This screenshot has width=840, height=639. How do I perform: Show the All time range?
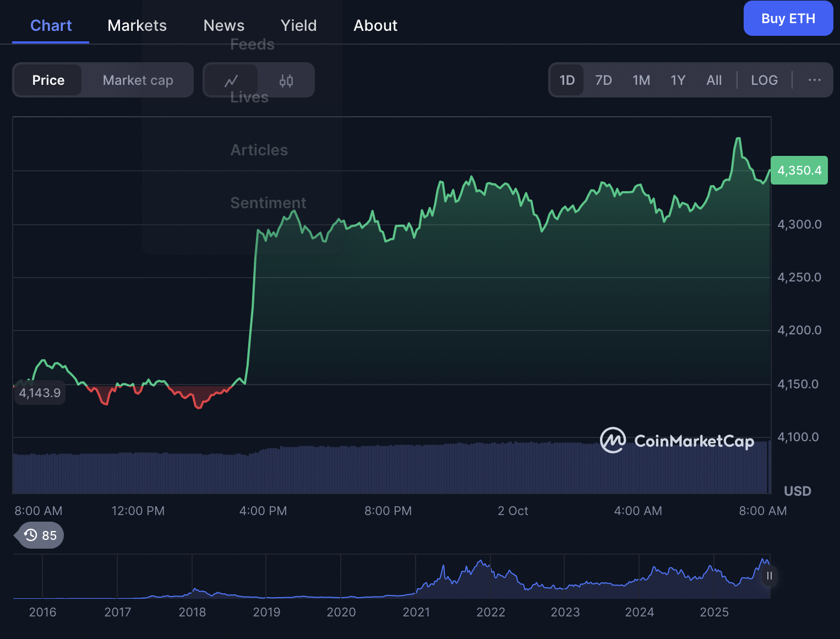click(714, 80)
